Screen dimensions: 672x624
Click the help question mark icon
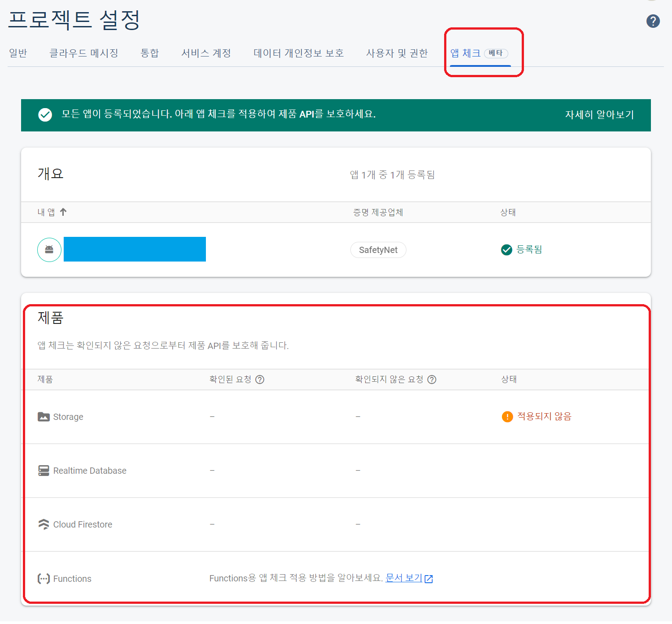click(653, 21)
